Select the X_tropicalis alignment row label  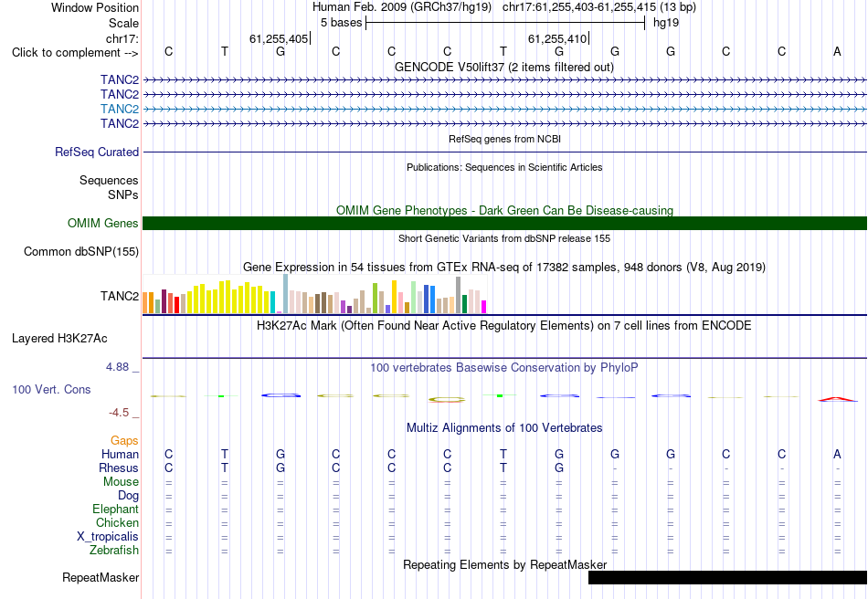pos(108,537)
